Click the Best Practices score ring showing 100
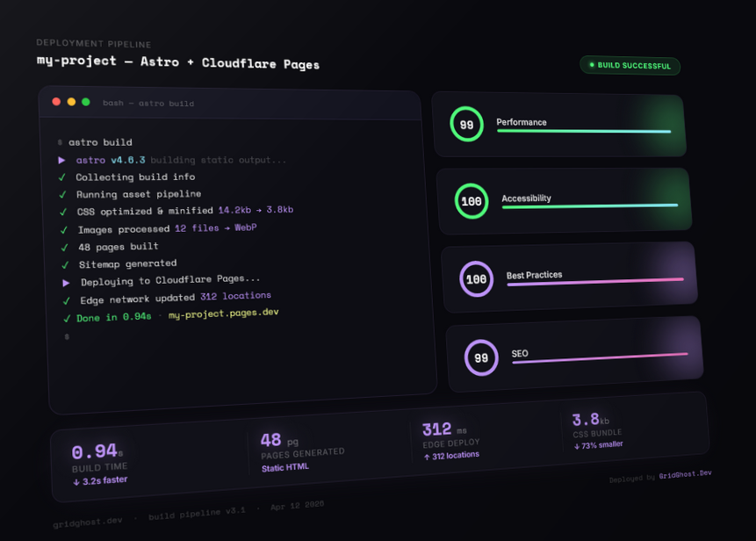Screen dimensions: 756x541 pos(476,278)
